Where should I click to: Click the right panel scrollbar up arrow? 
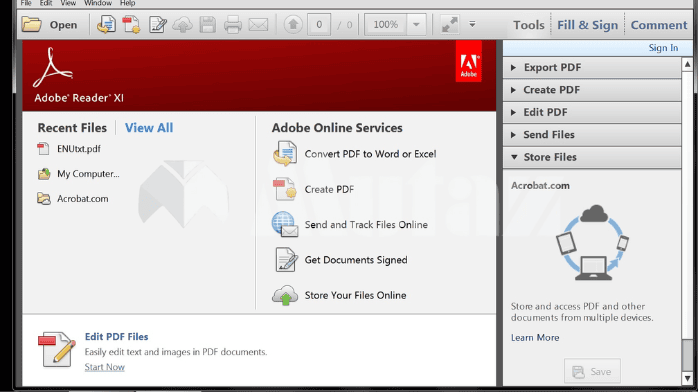[688, 65]
